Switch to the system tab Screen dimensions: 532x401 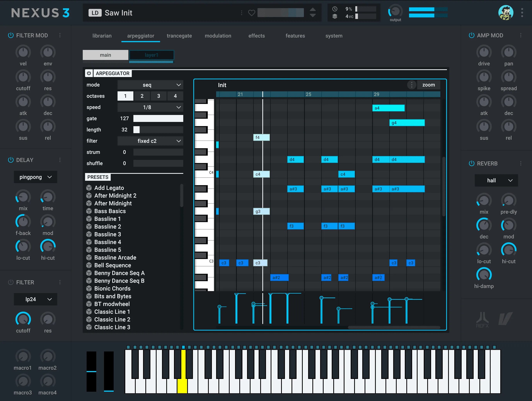point(334,36)
